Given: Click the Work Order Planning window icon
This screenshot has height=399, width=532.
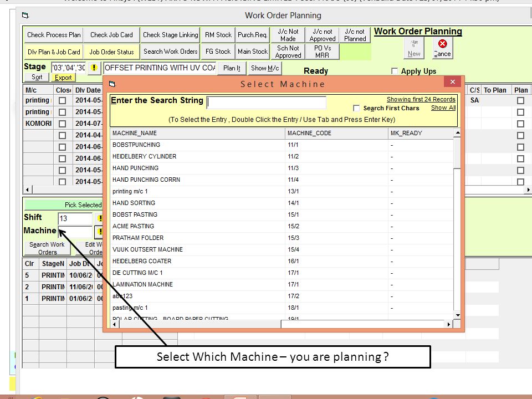Looking at the screenshot, I should click(x=25, y=16).
